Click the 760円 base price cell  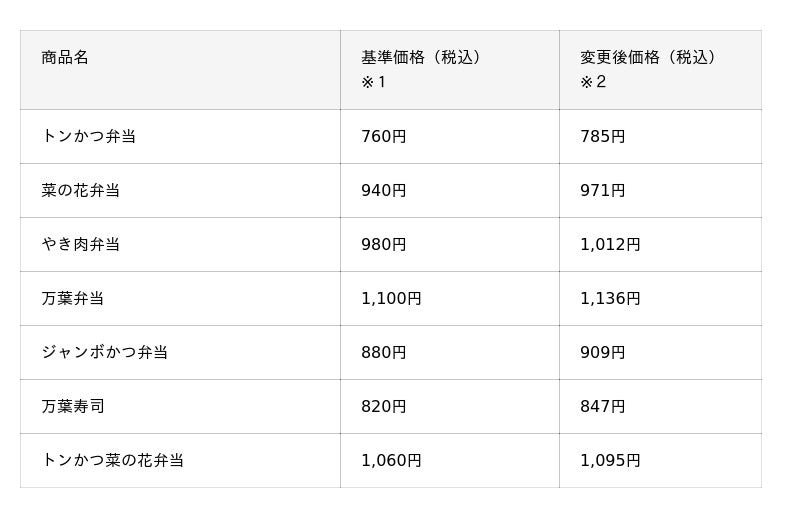384,136
